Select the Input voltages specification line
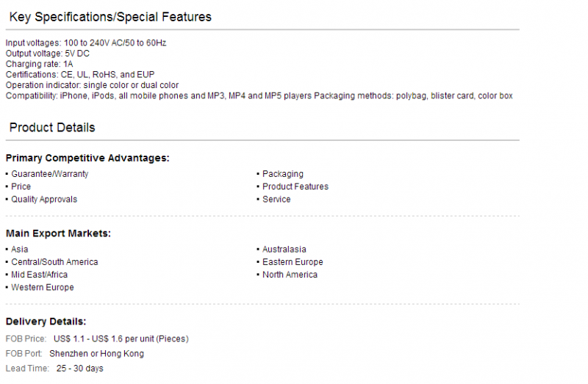Viewport: 588px width, 384px height. (86, 43)
